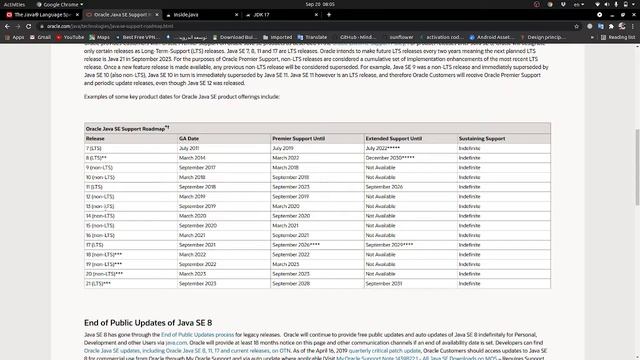Screen dimensions: 640x360
Task: Click the Chrome media control circle icon
Action: tap(599, 15)
